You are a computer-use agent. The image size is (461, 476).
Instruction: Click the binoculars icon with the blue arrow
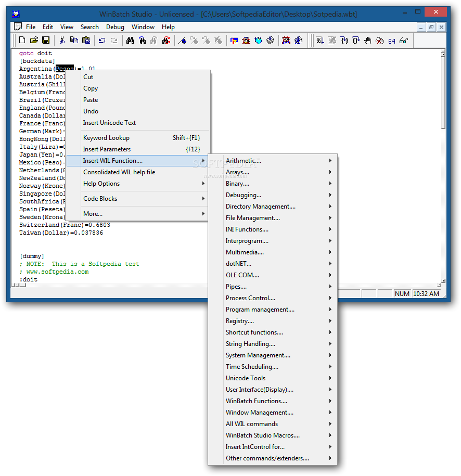pos(142,40)
